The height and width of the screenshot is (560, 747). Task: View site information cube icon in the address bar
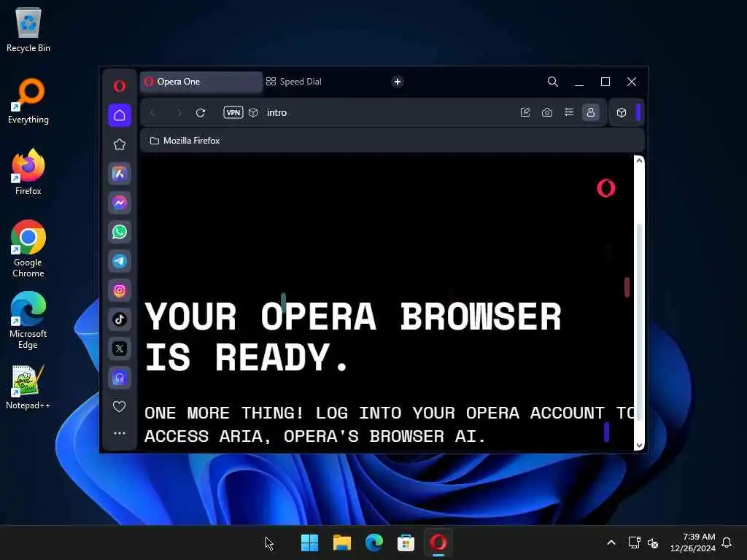(x=253, y=112)
